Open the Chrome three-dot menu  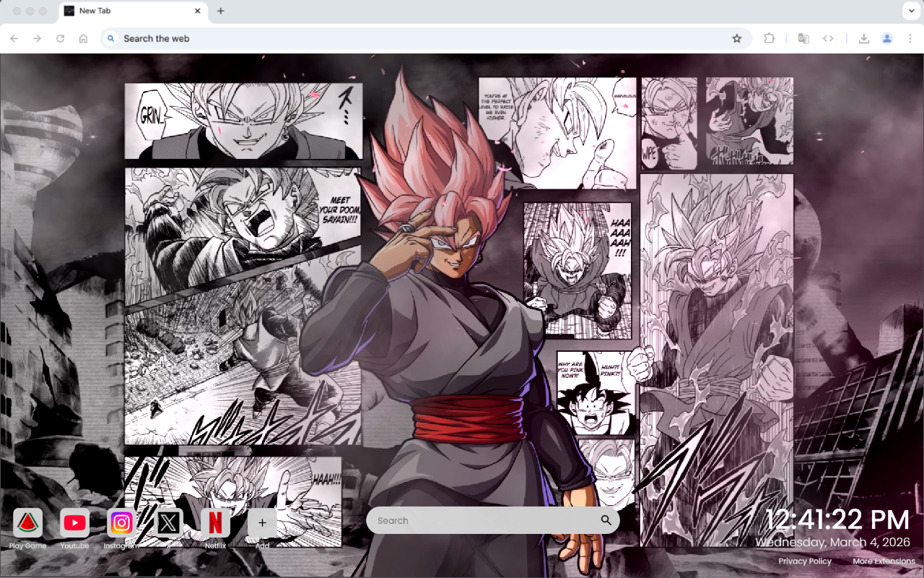tap(910, 38)
